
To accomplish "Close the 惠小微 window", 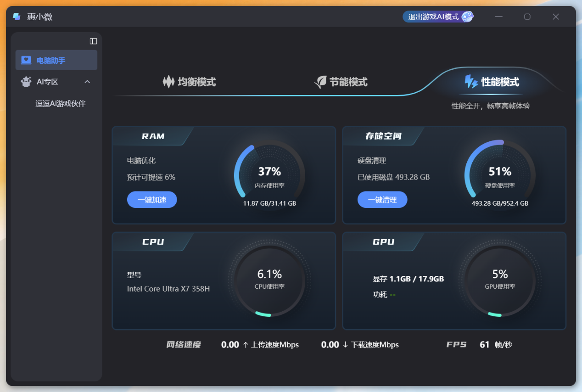I will [556, 17].
